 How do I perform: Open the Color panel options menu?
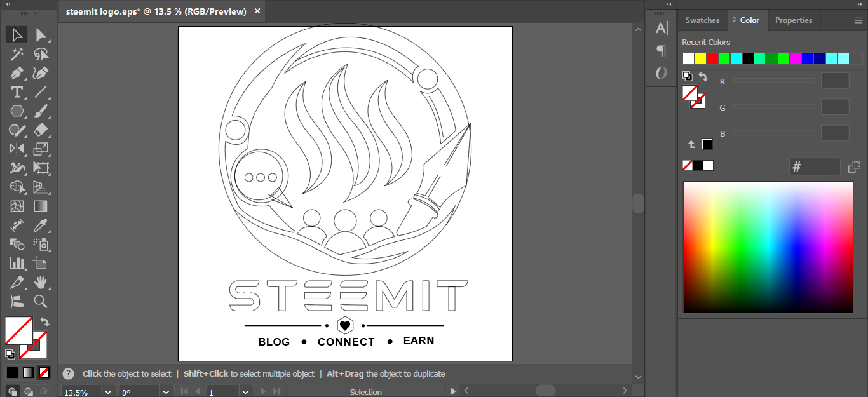pyautogui.click(x=858, y=20)
